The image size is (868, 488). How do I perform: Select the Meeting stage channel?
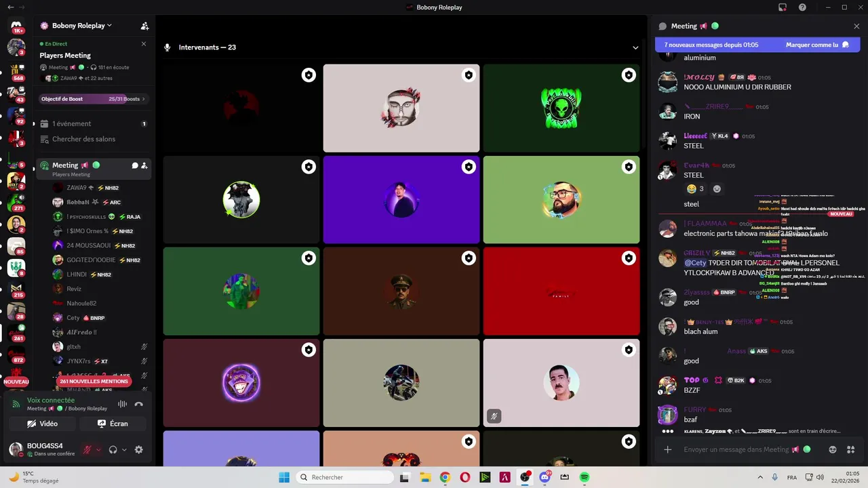(94, 169)
